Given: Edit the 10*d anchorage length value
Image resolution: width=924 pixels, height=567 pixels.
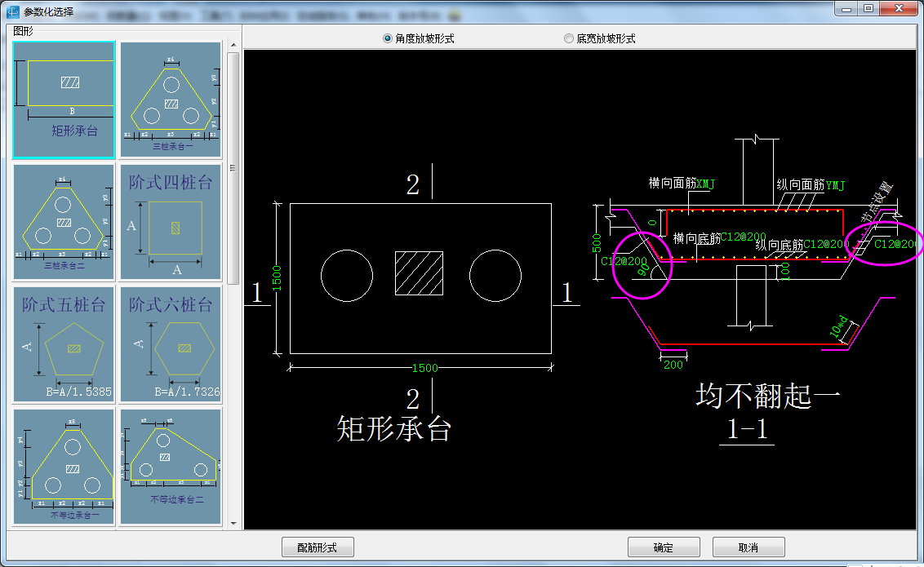Looking at the screenshot, I should tap(839, 326).
